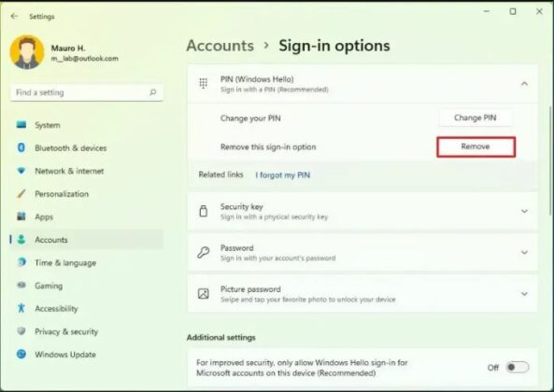Click the search magnifier icon
The image size is (554, 392).
click(152, 92)
